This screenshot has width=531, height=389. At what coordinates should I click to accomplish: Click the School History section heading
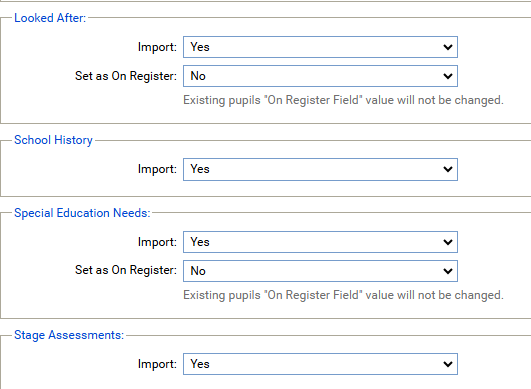click(x=53, y=140)
